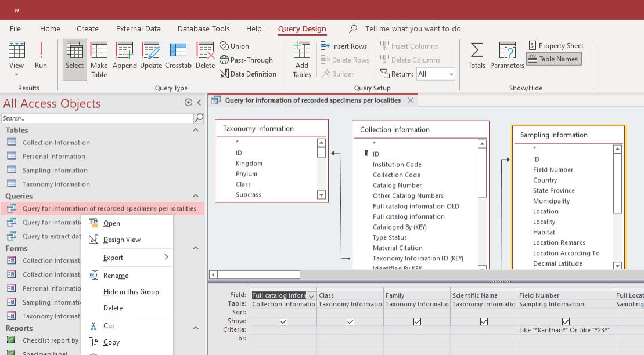This screenshot has height=355, width=644.
Task: Open the Help ribbon tab
Action: [x=254, y=29]
